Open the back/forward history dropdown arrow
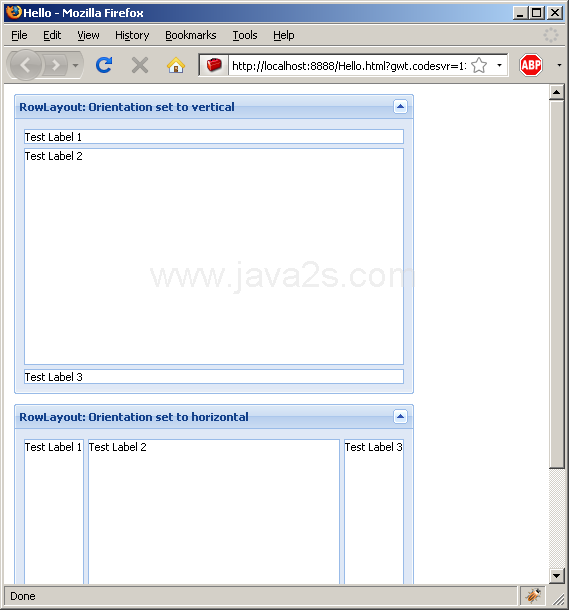This screenshot has width=569, height=610. click(x=75, y=65)
